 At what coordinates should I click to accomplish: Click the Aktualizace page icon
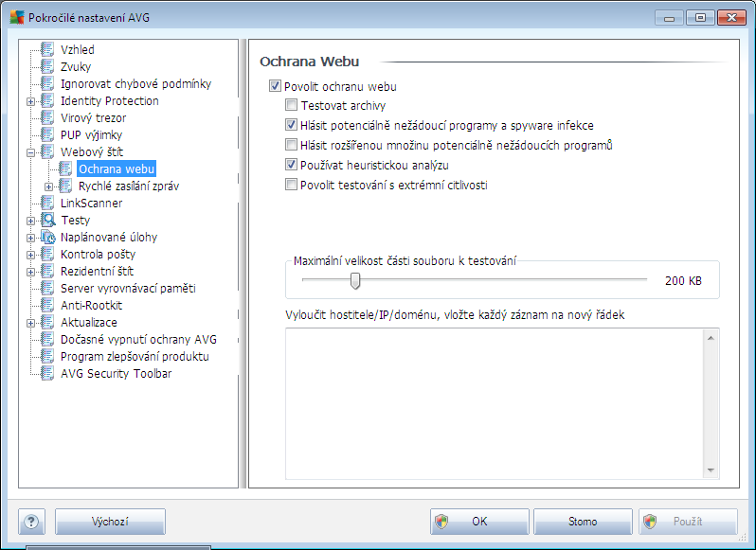pyautogui.click(x=47, y=322)
